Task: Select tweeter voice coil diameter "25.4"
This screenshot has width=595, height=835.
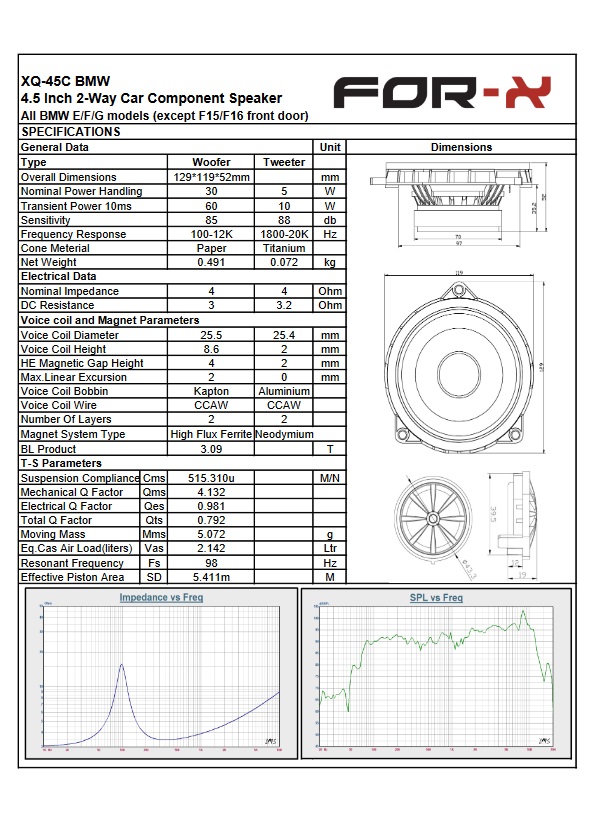Action: tap(284, 335)
